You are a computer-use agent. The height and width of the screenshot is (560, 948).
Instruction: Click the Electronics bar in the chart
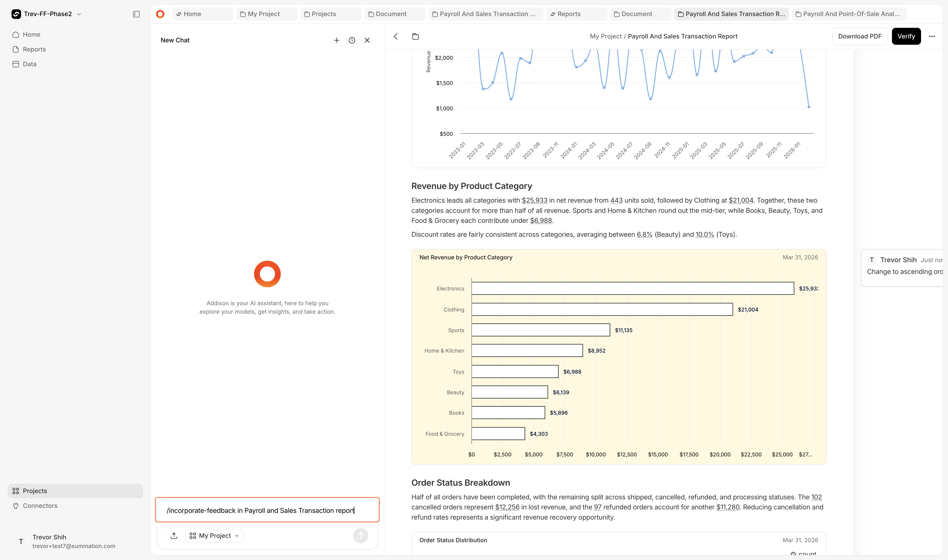(633, 288)
